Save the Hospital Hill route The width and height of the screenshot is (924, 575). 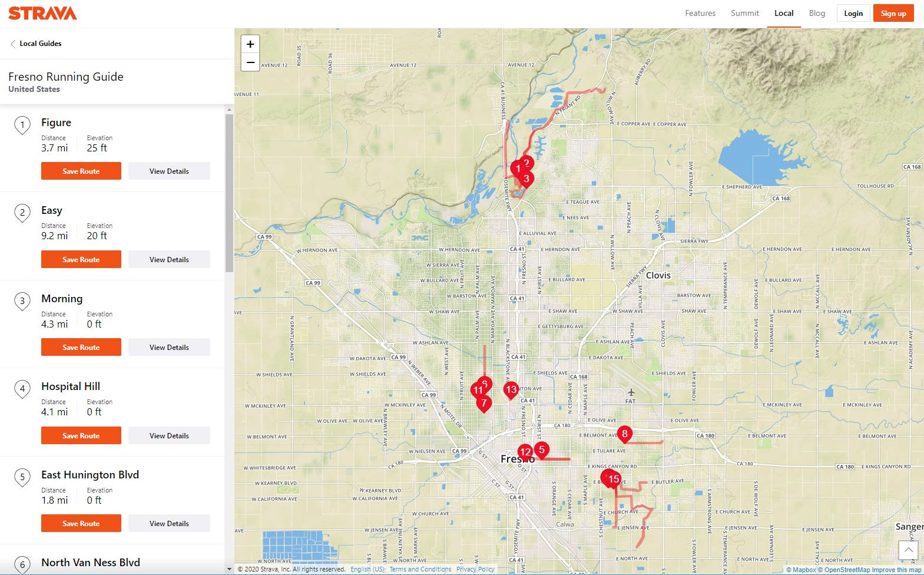click(81, 435)
